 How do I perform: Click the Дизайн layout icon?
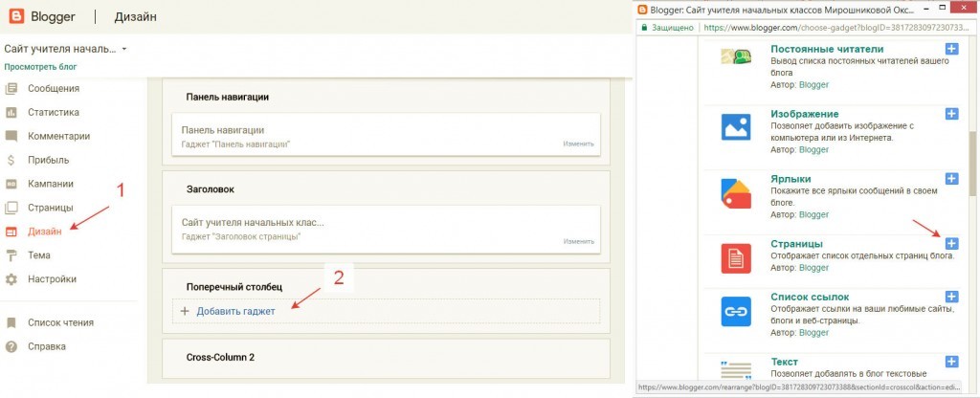click(11, 232)
